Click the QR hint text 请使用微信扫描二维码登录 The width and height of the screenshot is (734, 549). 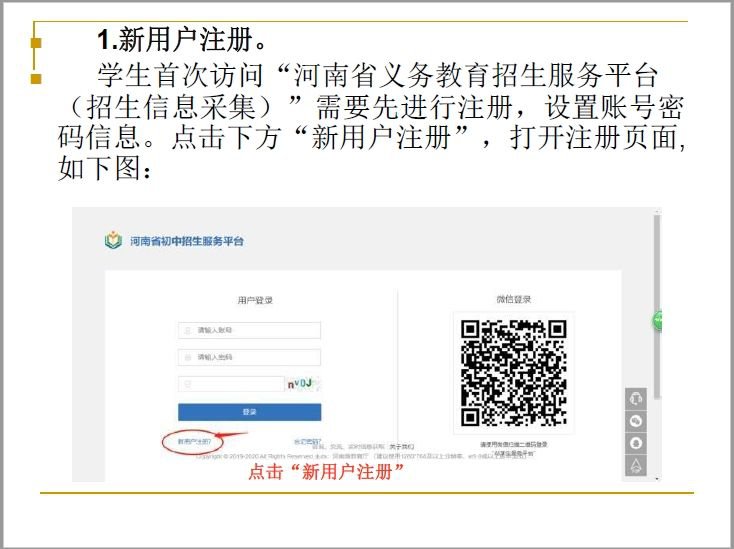[x=514, y=444]
